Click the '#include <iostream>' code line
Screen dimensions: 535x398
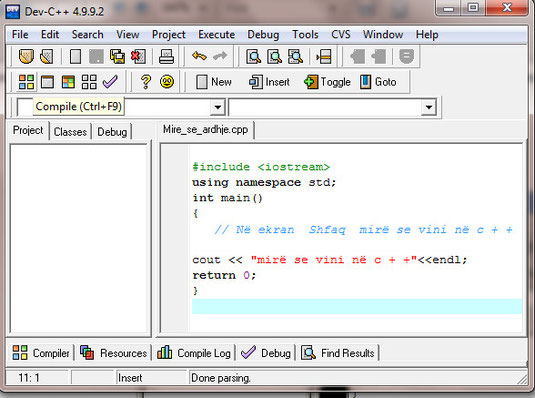pyautogui.click(x=261, y=167)
